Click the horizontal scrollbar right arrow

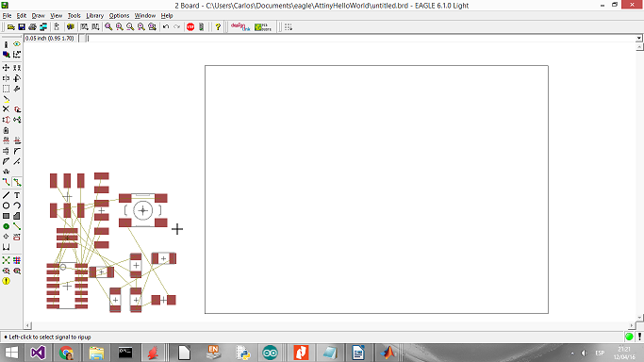coord(632,325)
